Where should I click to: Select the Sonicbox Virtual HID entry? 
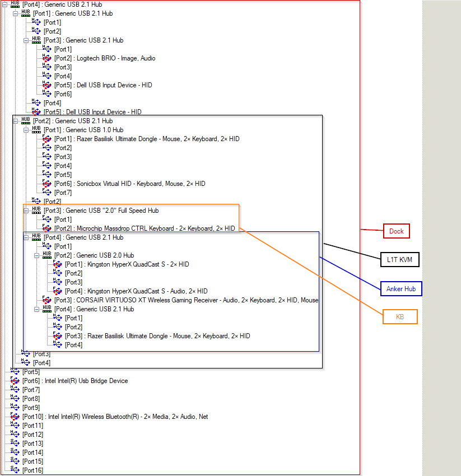[129, 184]
